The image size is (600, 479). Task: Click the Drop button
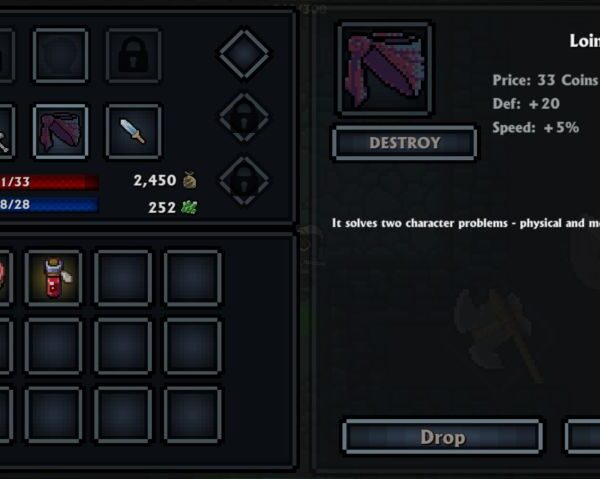coord(442,437)
